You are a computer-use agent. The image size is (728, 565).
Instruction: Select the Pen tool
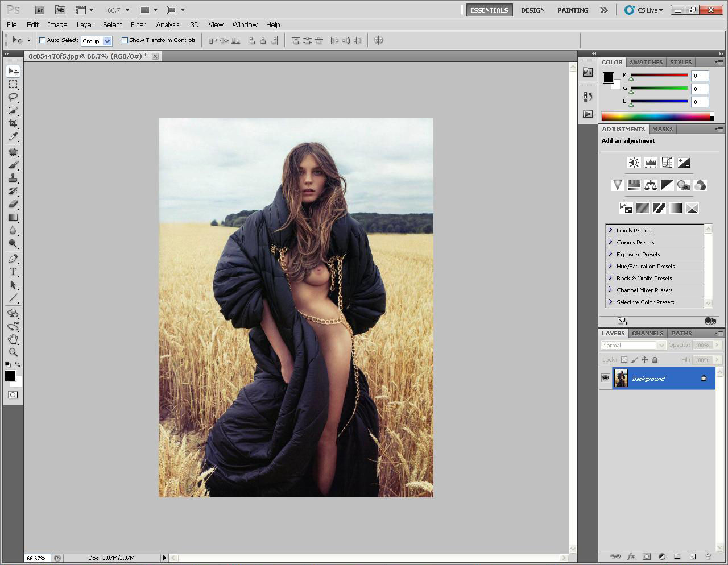13,259
